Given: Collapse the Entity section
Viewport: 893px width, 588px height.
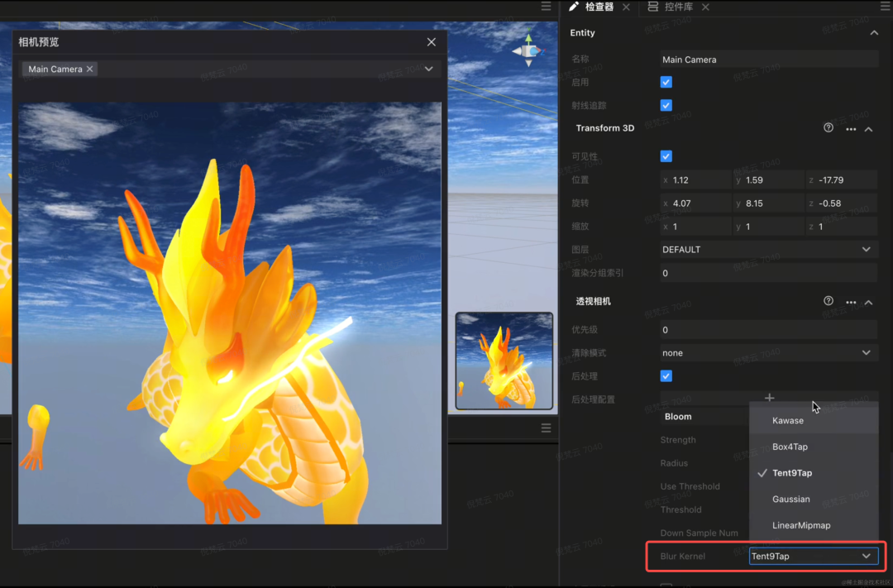Looking at the screenshot, I should (874, 33).
